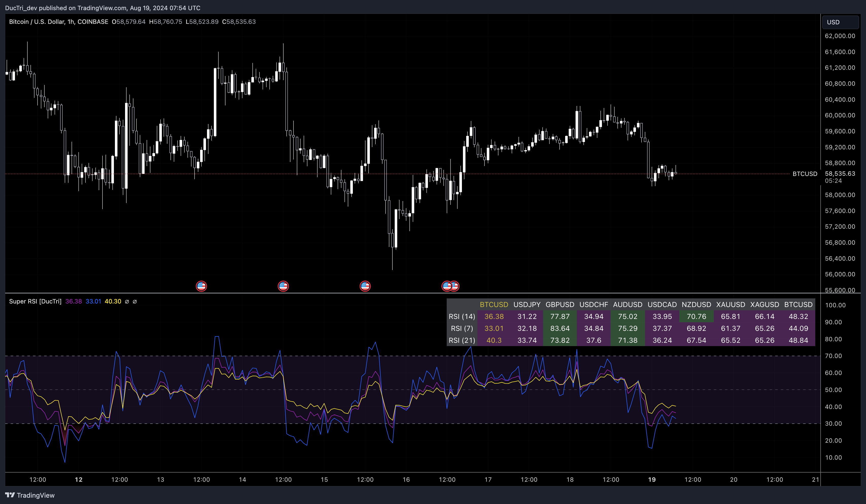Screen dimensions: 866x504
Task: Click the GBPUSD RSI value 77.87
Action: pos(560,316)
